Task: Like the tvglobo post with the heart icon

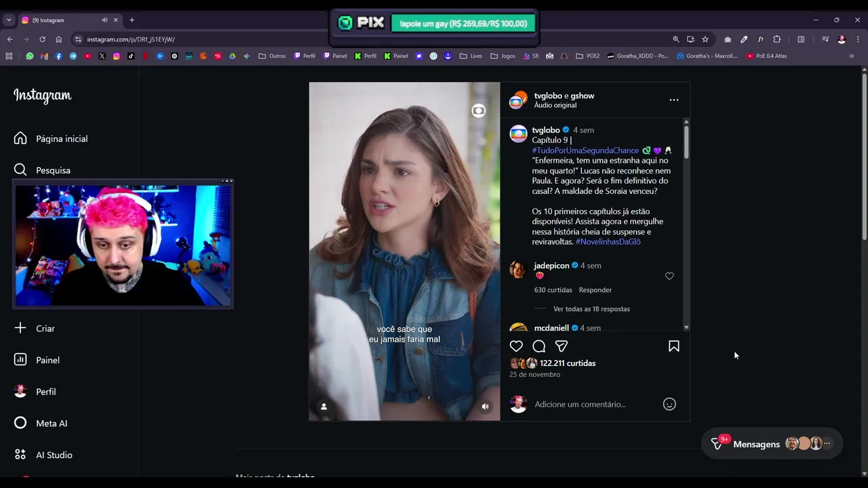Action: click(516, 346)
